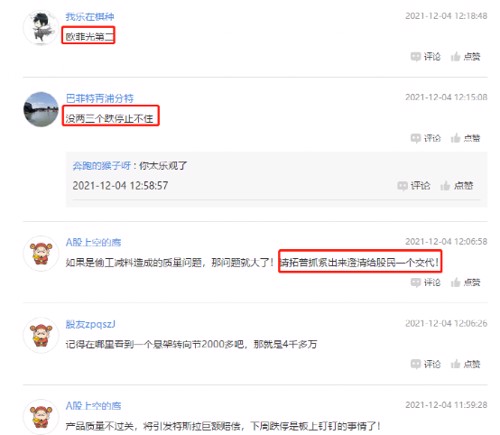This screenshot has height=435, width=500.
Task: Click comment icon on 奔跑的猴子呀's reply
Action: [x=414, y=186]
